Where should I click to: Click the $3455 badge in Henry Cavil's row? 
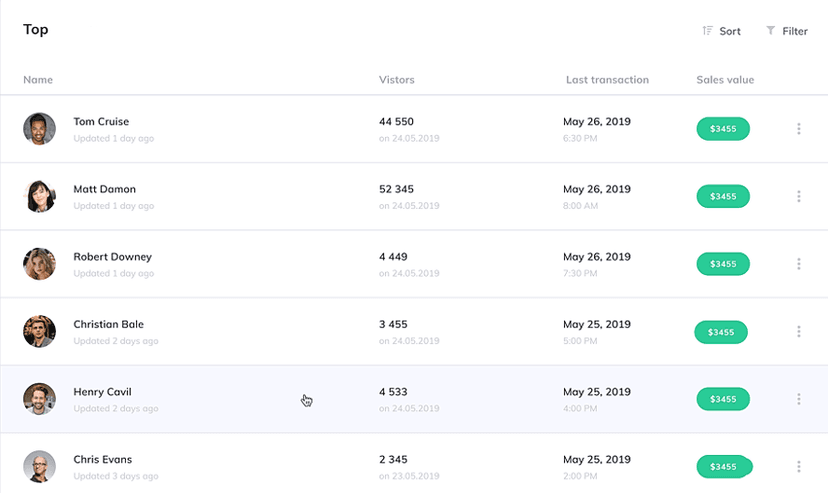point(722,399)
